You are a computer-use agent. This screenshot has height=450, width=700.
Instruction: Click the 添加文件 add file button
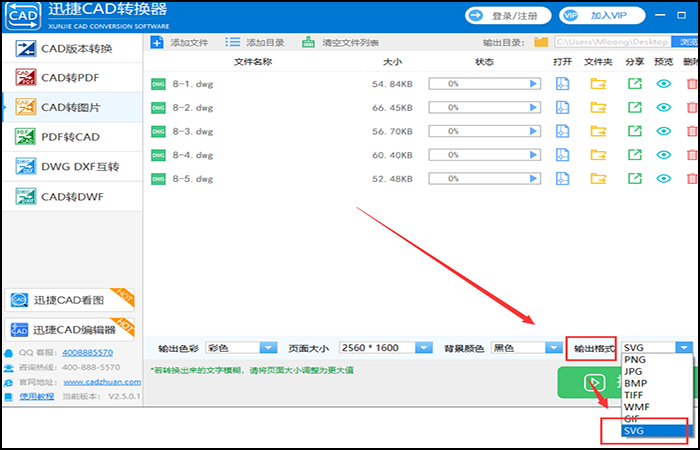tap(179, 43)
